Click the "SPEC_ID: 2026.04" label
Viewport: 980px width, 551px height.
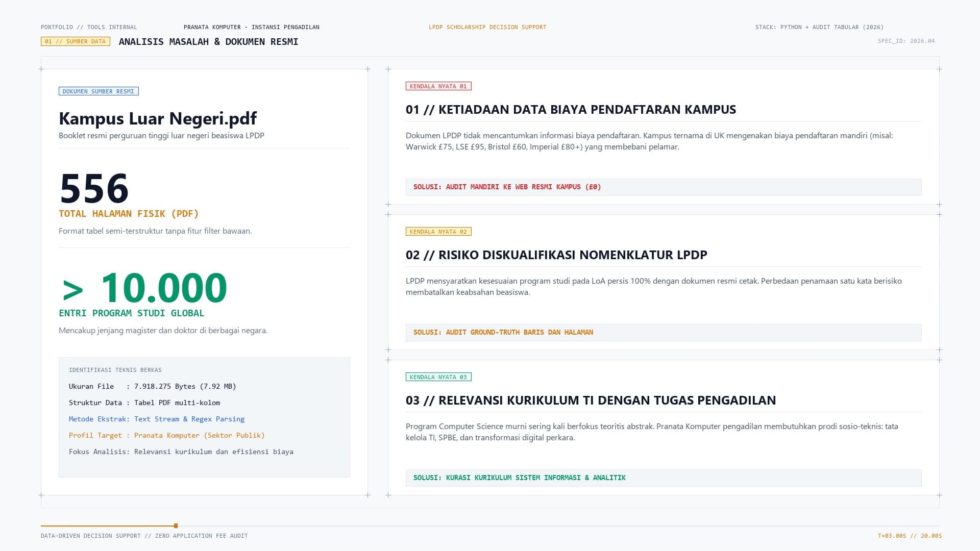[x=906, y=41]
